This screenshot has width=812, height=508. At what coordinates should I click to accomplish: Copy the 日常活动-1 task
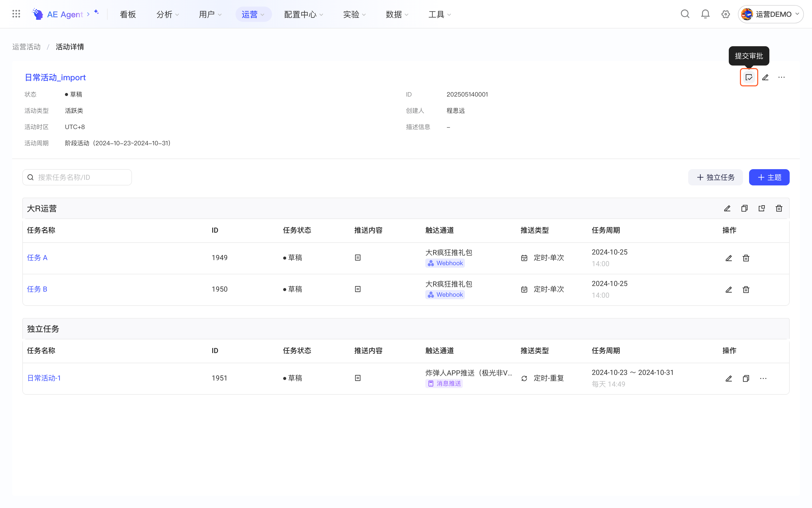[x=746, y=378]
